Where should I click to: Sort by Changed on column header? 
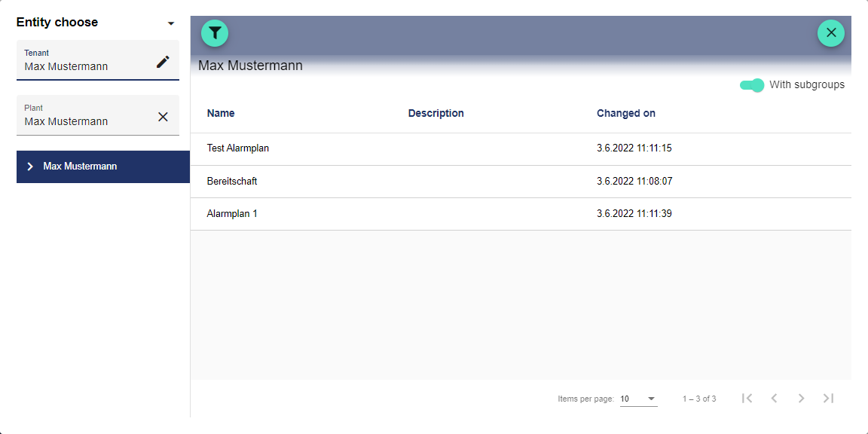625,113
